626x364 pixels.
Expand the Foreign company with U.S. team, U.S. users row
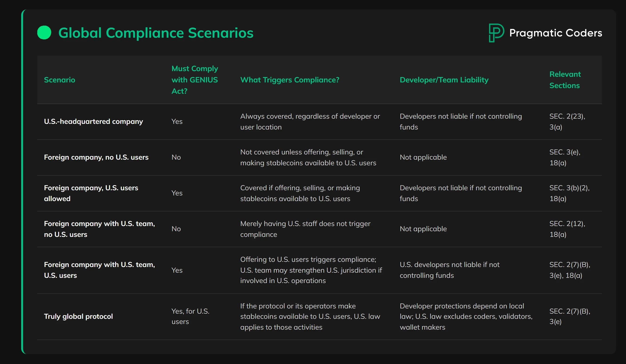click(x=99, y=270)
